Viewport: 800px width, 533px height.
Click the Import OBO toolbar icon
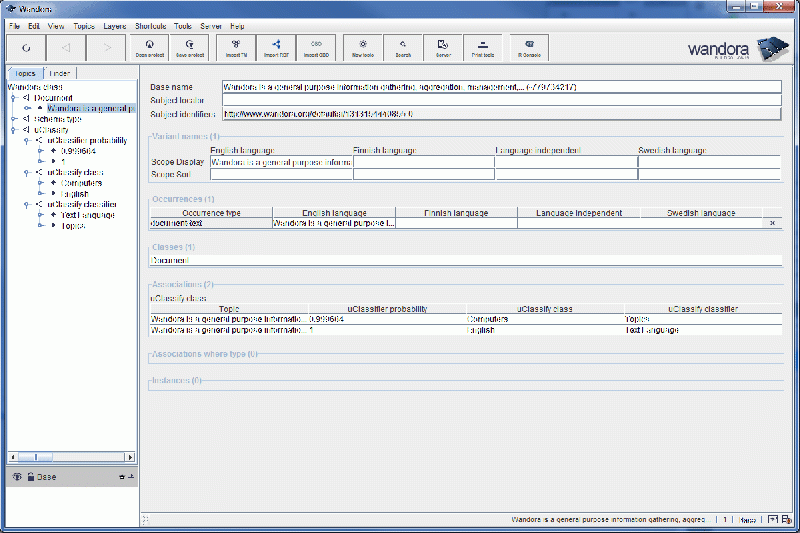[316, 47]
